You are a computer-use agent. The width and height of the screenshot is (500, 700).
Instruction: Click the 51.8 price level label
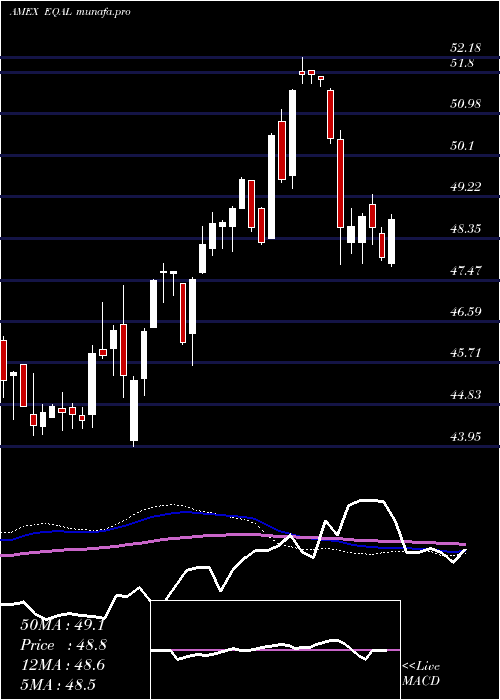click(x=462, y=63)
